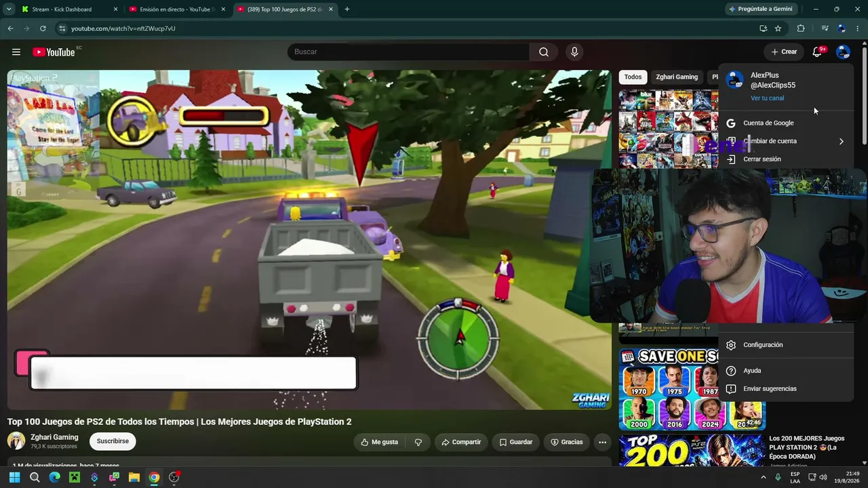
Task: Go to the YouTube home logo
Action: click(54, 52)
